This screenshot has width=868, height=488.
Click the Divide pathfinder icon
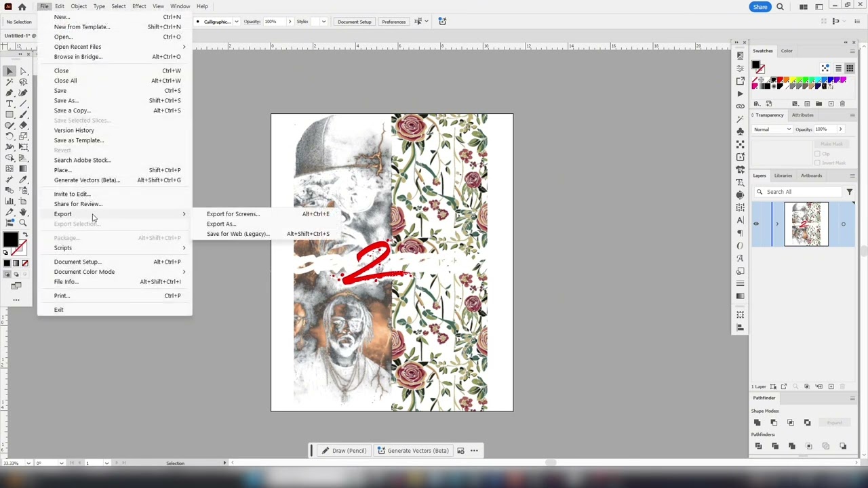click(758, 446)
